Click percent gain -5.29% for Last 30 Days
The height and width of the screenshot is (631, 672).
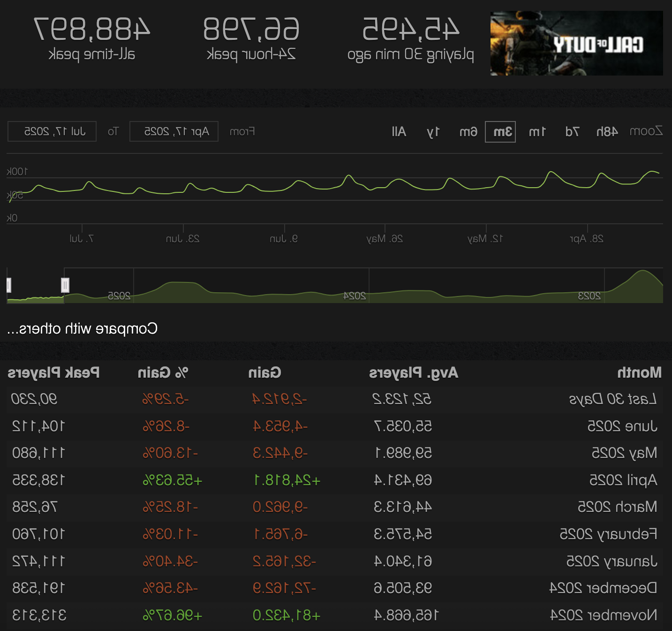(x=166, y=399)
